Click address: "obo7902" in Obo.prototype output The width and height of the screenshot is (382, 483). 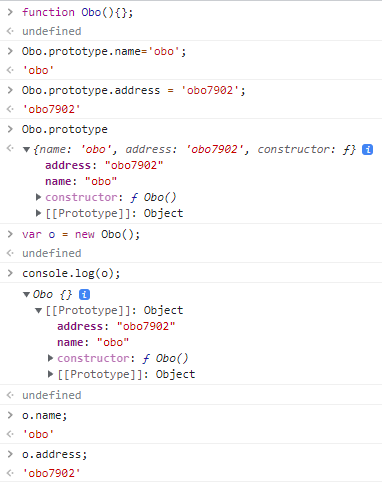104,165
